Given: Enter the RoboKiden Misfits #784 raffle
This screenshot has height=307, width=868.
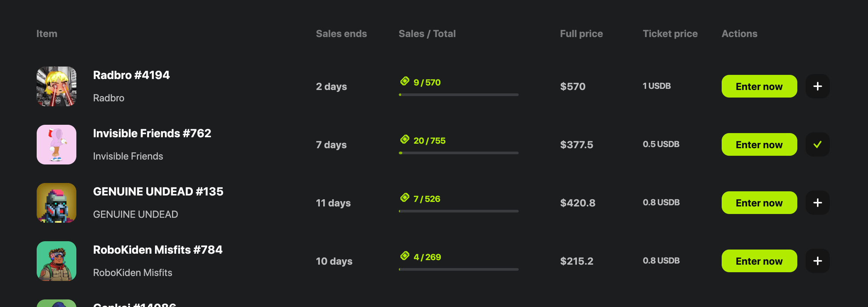Looking at the screenshot, I should pyautogui.click(x=759, y=261).
